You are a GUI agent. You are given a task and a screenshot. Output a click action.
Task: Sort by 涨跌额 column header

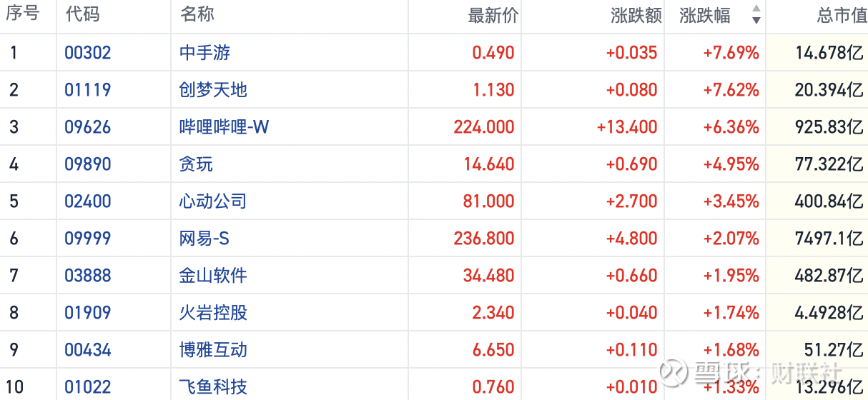636,15
